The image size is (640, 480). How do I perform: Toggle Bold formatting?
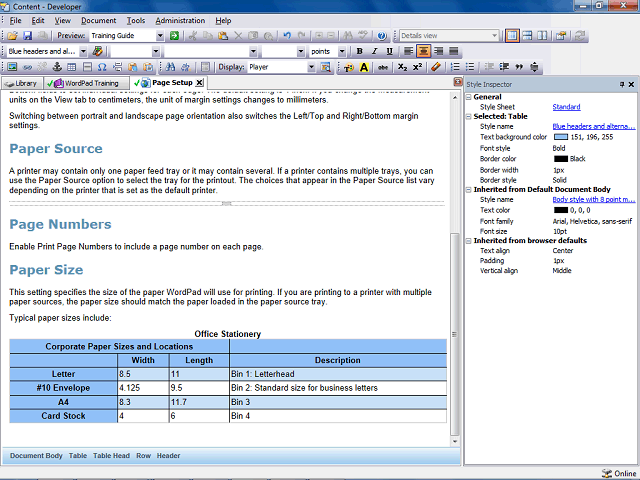pos(359,51)
